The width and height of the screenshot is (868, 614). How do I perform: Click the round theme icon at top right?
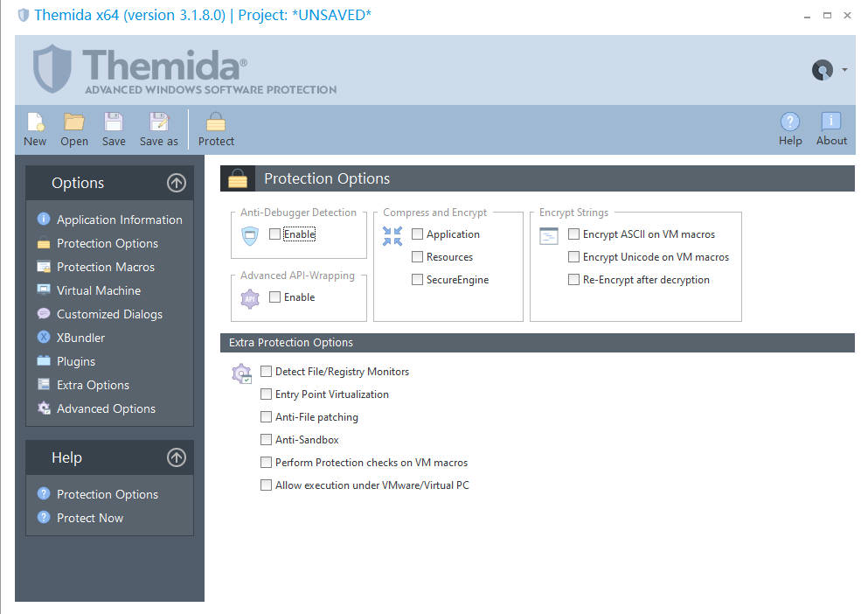pyautogui.click(x=822, y=70)
